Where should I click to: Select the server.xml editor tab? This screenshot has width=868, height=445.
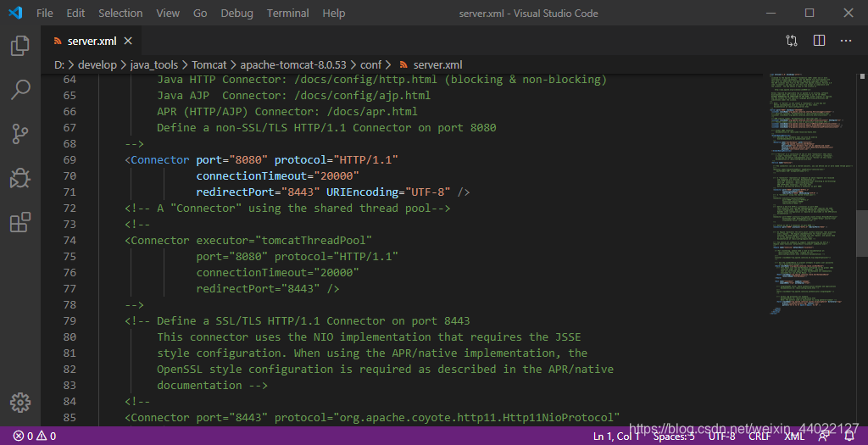click(92, 41)
